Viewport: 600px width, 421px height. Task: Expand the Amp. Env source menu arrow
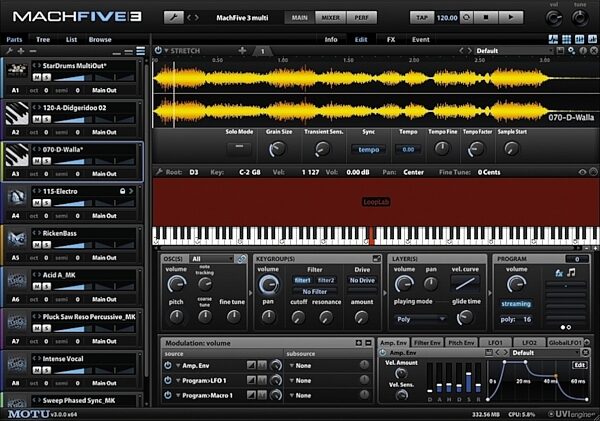tap(178, 366)
